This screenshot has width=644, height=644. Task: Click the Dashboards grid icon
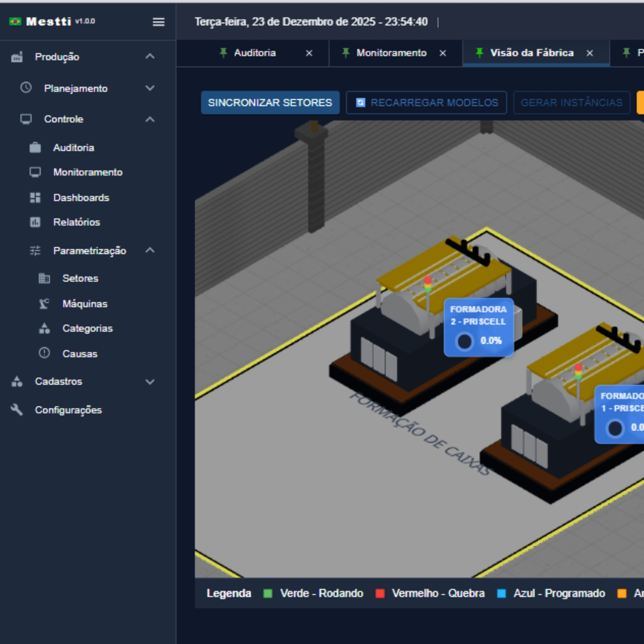pyautogui.click(x=35, y=198)
